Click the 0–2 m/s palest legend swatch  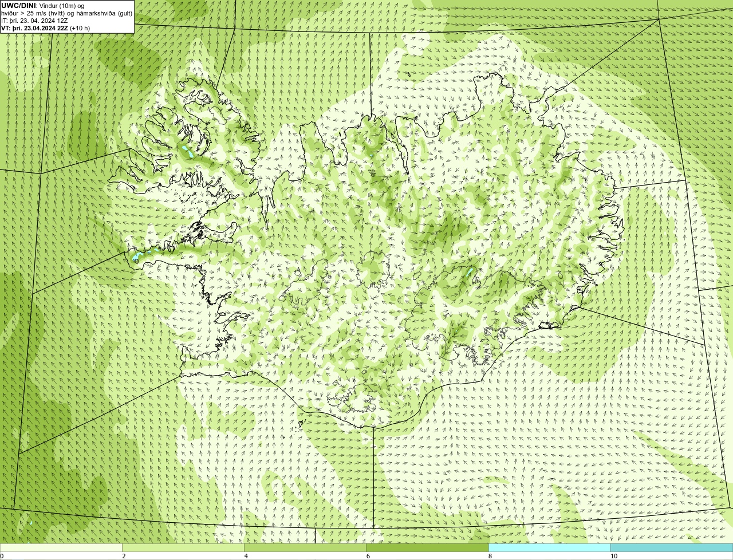(x=61, y=548)
